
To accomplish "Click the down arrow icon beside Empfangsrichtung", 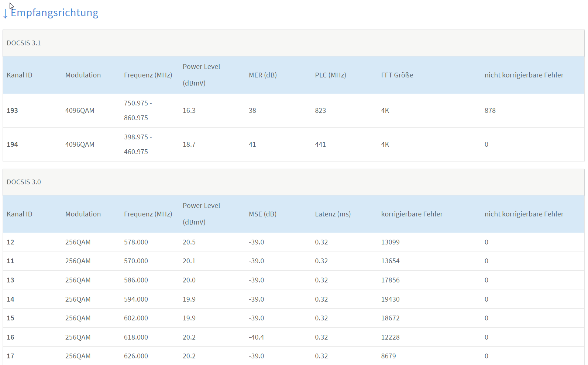I will (5, 14).
